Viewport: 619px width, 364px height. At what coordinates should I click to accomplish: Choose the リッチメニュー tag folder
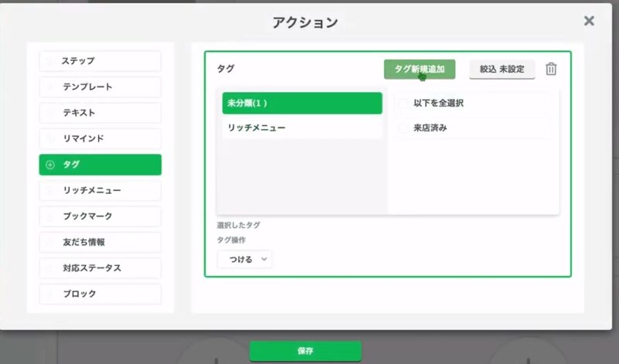pyautogui.click(x=302, y=128)
